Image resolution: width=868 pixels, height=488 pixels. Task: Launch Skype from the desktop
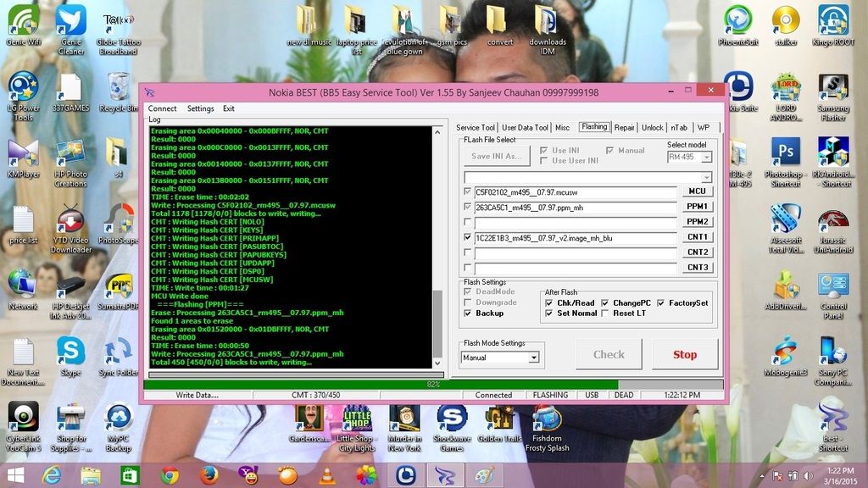tap(70, 352)
